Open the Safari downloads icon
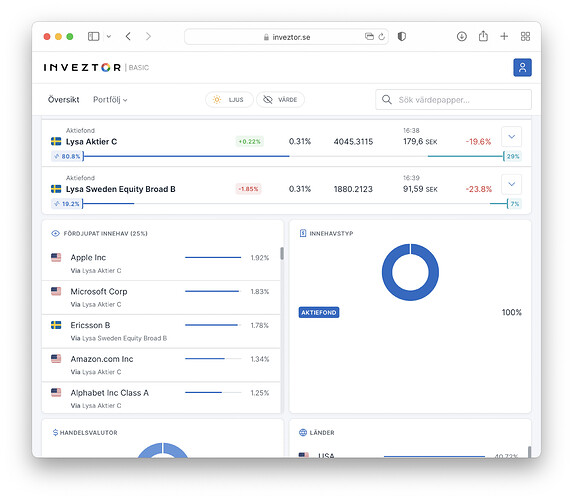Viewport: 572px width, 500px height. tap(461, 36)
